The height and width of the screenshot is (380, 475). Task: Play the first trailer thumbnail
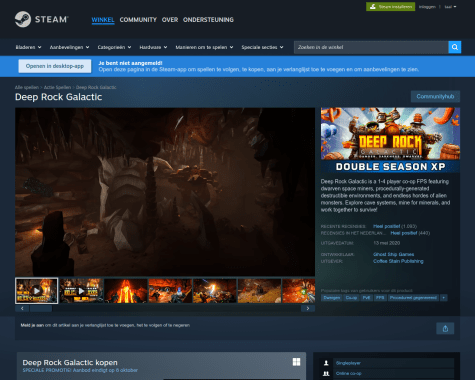coord(37,291)
